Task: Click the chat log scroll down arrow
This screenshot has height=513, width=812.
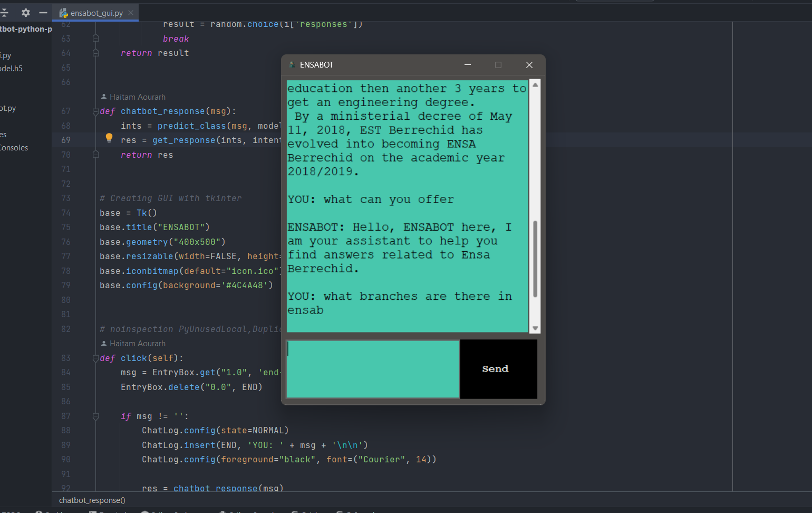Action: click(535, 328)
